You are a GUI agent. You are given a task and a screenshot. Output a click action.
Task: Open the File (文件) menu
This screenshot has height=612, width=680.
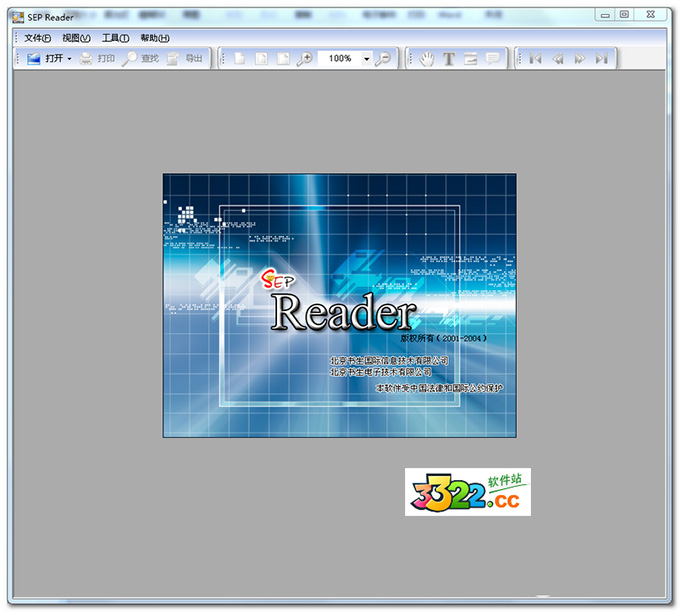coord(37,38)
